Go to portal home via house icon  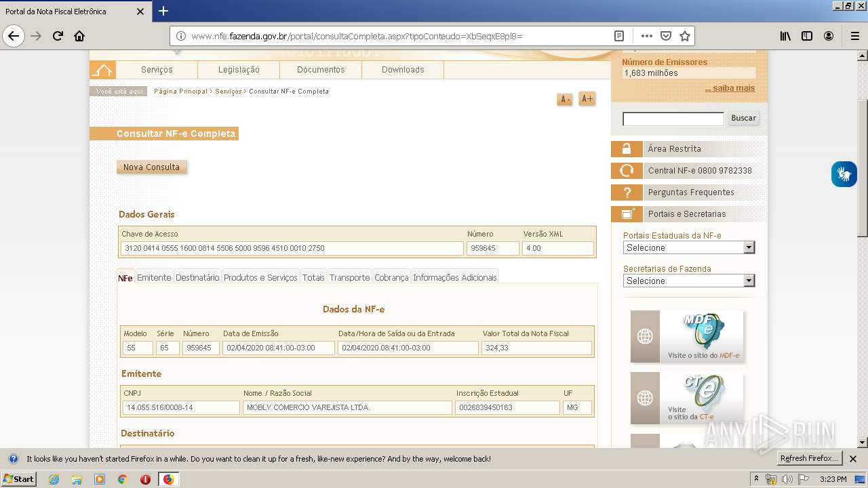coord(102,70)
